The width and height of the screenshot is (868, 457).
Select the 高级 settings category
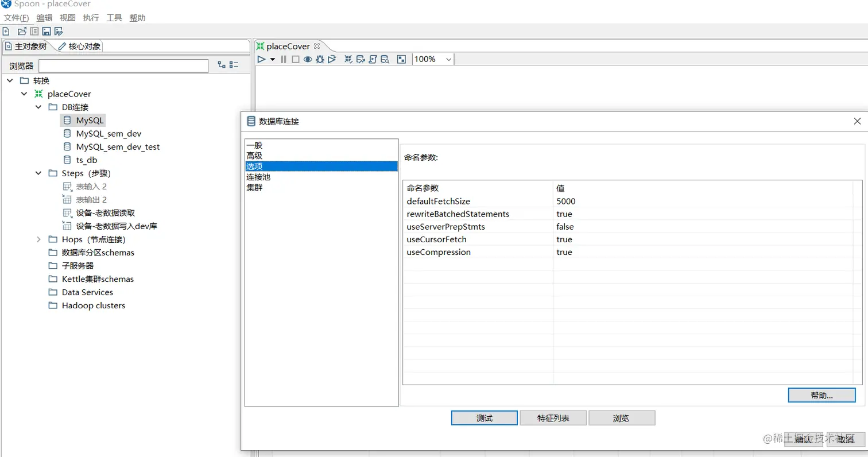(321, 156)
